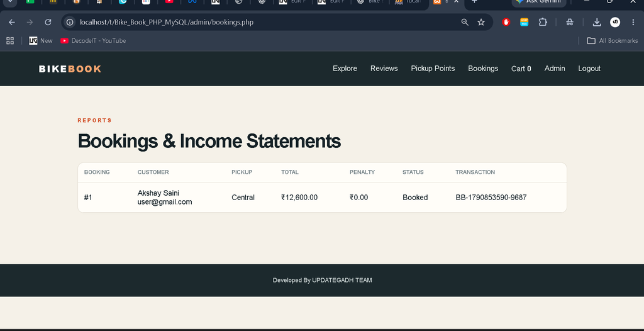Viewport: 644px width, 331px height.
Task: Click Developed By UPDATEGADH TEAM footer text
Action: pos(323,281)
